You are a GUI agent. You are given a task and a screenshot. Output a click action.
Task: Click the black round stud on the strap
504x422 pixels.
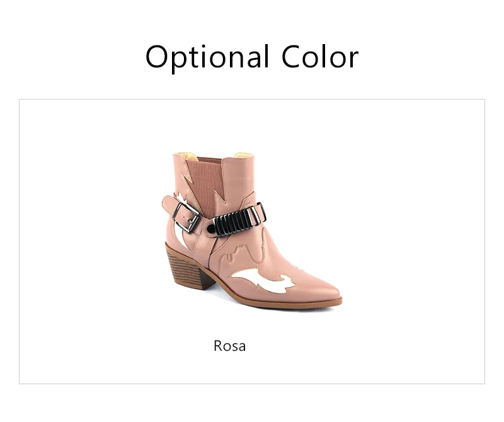(210, 229)
